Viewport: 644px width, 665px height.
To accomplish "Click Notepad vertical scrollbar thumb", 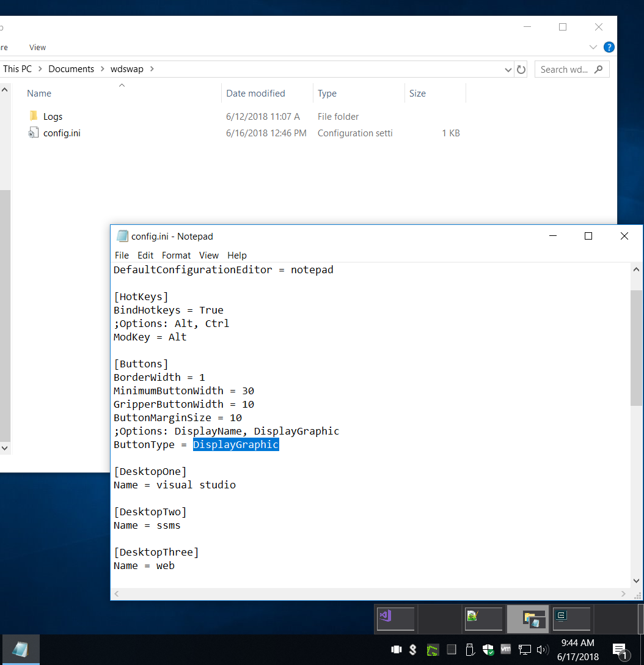I will 636,348.
